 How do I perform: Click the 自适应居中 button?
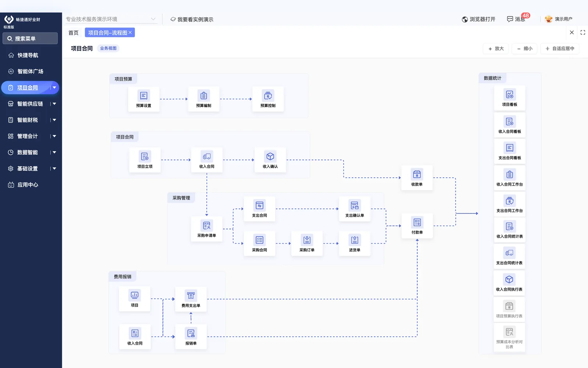[x=560, y=49]
